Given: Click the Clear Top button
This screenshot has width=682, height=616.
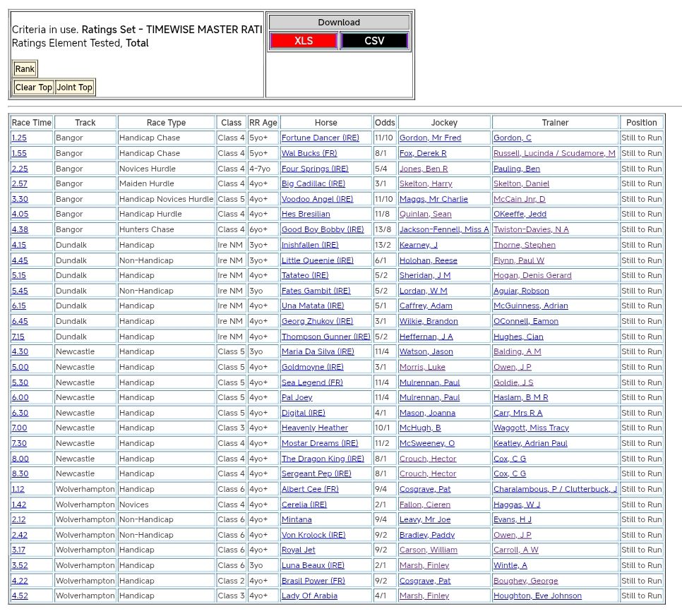Looking at the screenshot, I should tap(34, 87).
